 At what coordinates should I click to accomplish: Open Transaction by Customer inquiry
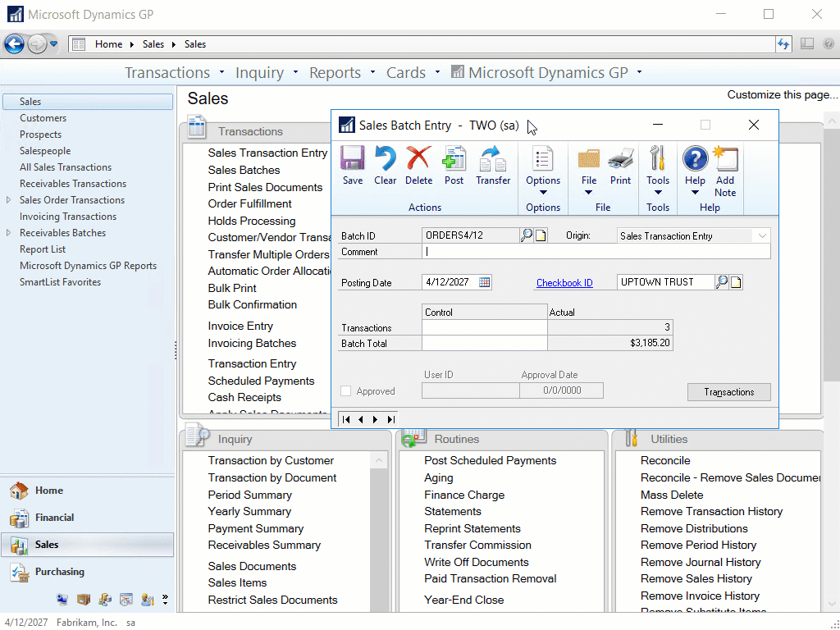271,461
